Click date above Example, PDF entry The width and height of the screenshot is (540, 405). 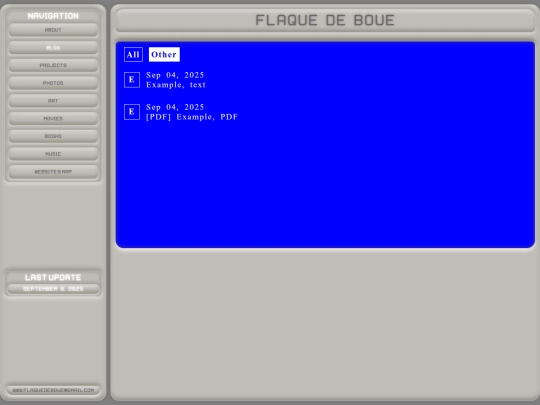coord(175,107)
